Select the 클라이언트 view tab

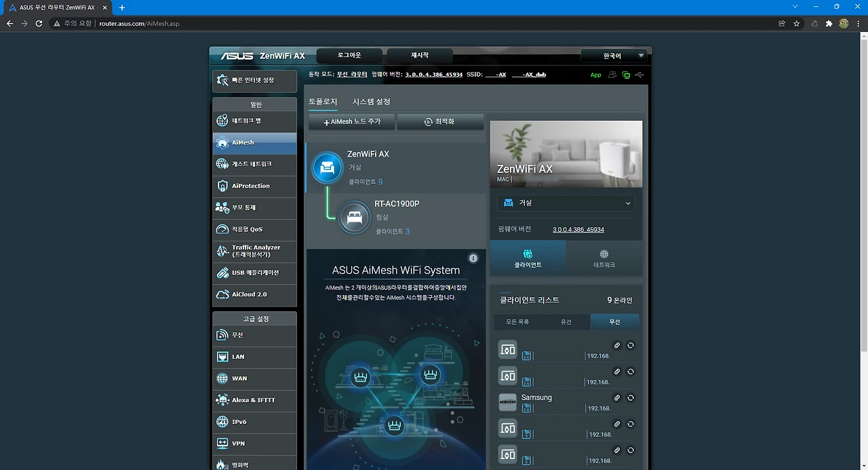tap(528, 258)
